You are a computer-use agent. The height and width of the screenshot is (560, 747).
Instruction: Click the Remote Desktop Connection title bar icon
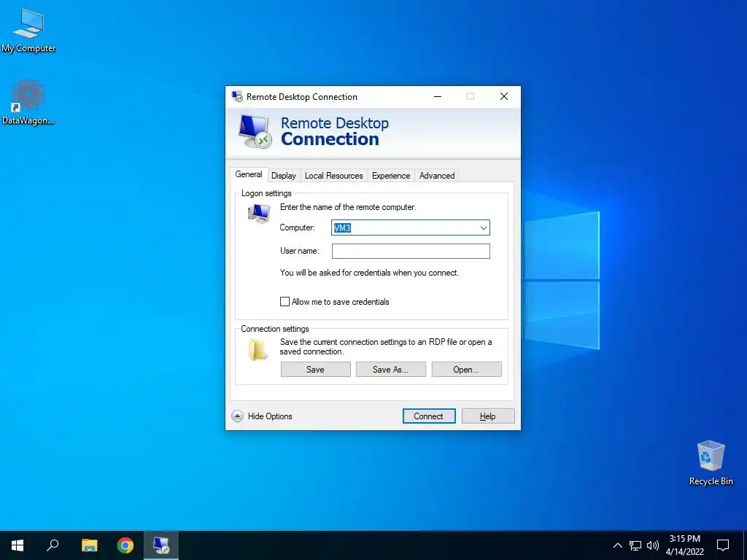click(237, 97)
